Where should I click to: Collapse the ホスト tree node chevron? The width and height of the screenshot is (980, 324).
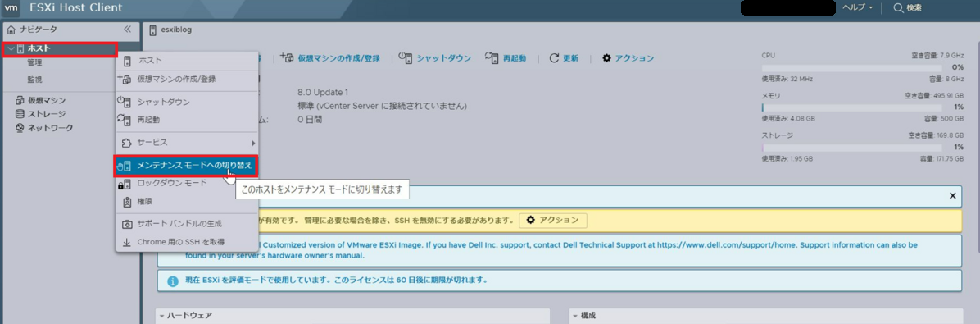11,48
